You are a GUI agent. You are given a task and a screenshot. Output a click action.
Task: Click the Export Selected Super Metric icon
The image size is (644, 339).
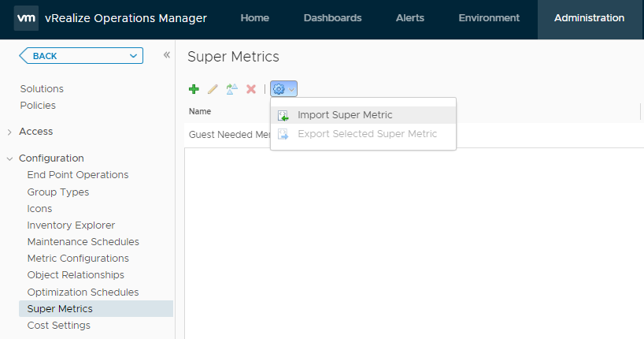pos(283,134)
